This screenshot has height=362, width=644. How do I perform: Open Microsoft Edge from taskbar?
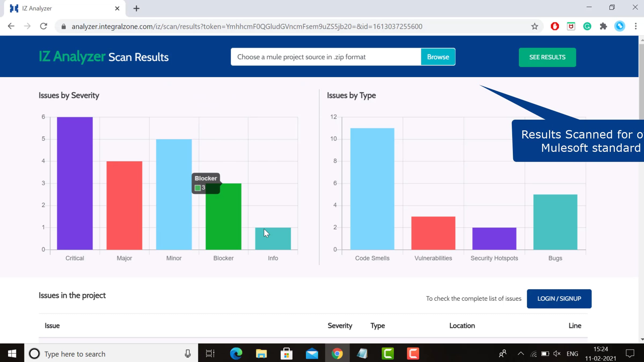click(x=236, y=353)
